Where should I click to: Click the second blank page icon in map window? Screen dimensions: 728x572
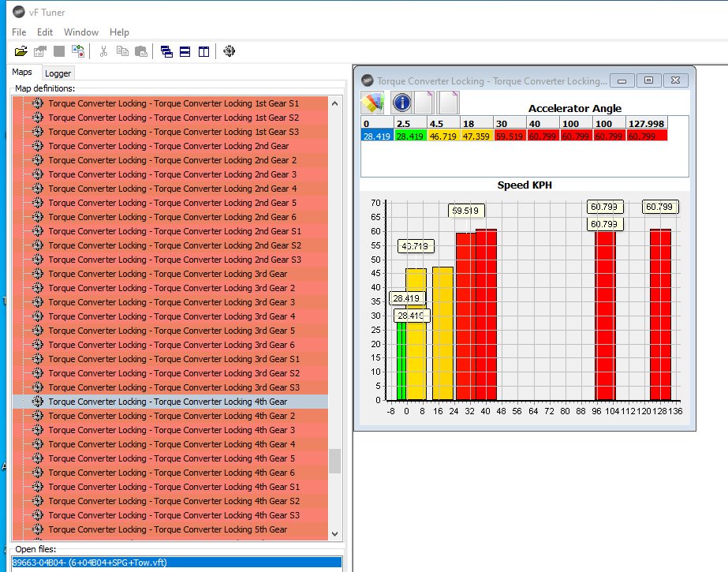(x=449, y=103)
